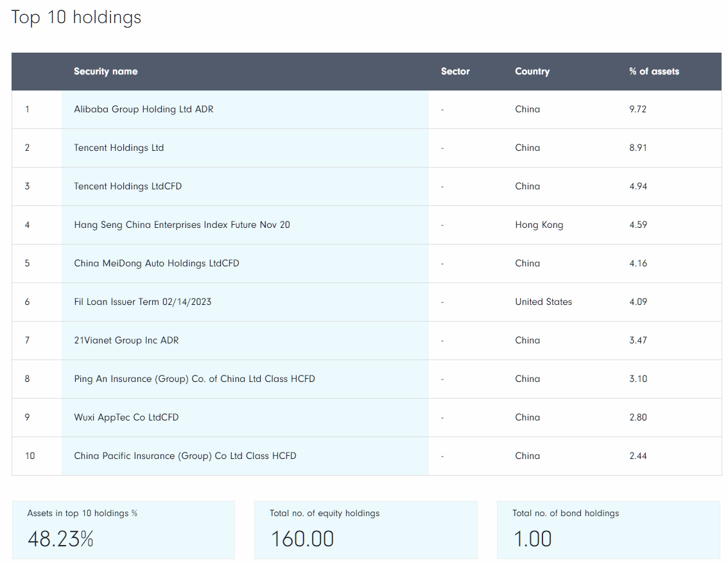Click the 48.23% top 10 assets figure
This screenshot has width=728, height=563.
pyautogui.click(x=60, y=539)
